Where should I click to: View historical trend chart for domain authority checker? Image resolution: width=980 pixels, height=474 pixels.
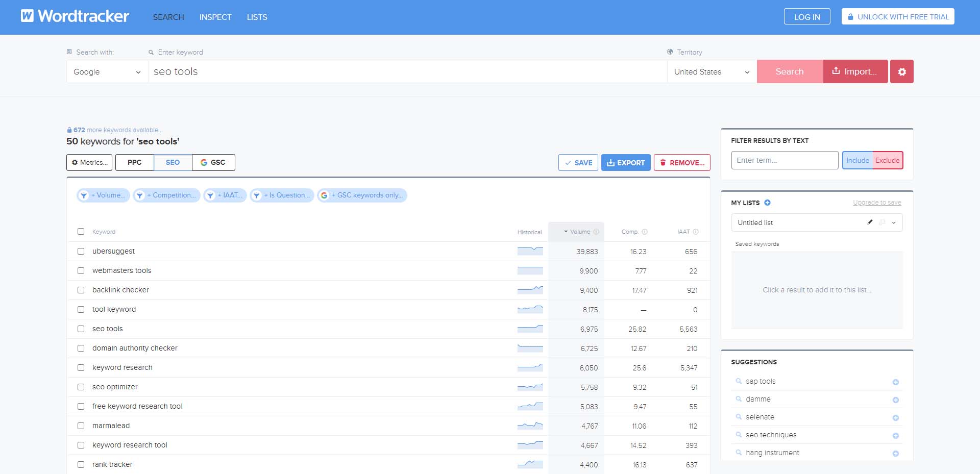[x=530, y=348]
